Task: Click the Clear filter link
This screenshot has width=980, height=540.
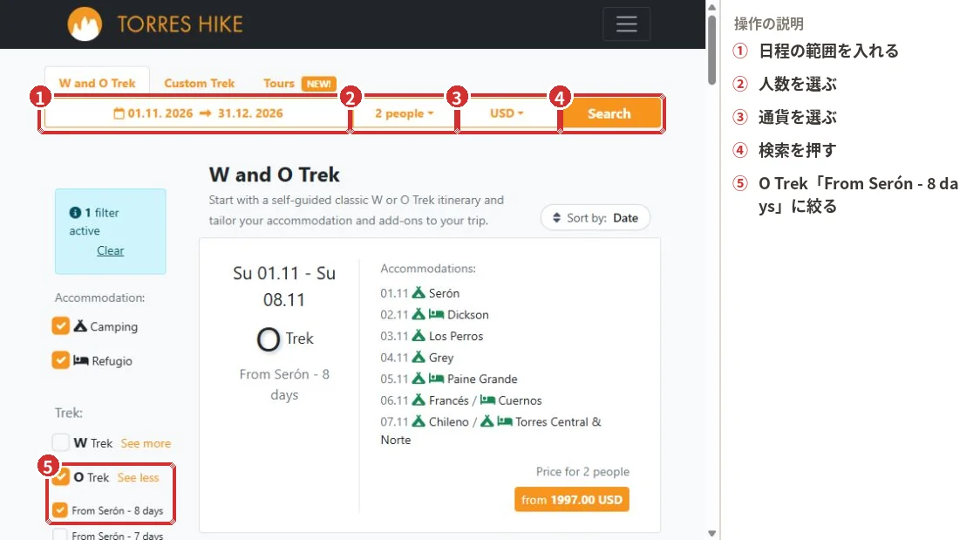Action: pyautogui.click(x=111, y=250)
